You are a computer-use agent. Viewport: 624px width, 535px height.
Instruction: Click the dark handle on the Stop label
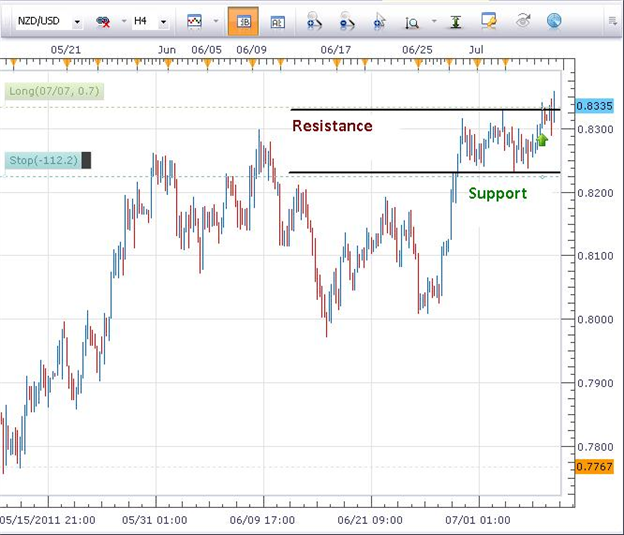(86, 160)
